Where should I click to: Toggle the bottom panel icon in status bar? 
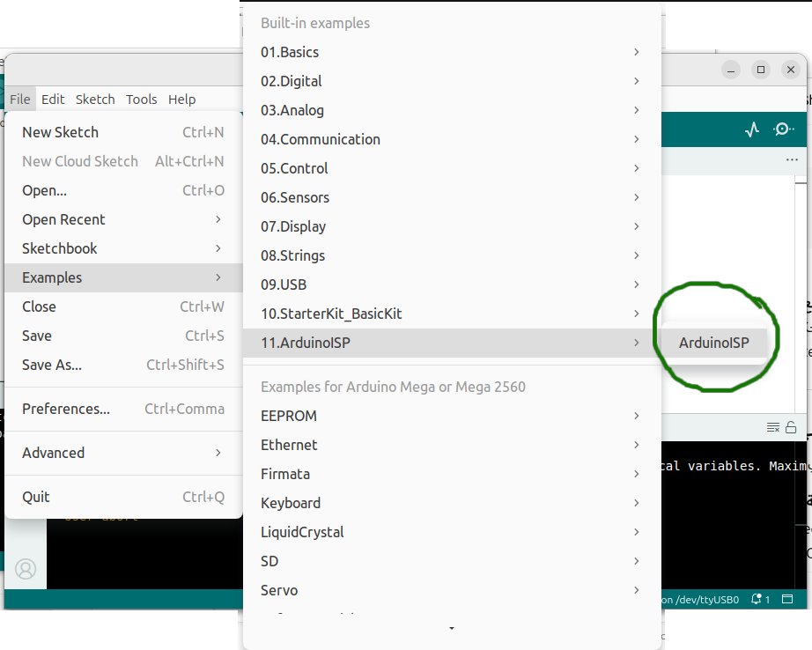click(789, 599)
